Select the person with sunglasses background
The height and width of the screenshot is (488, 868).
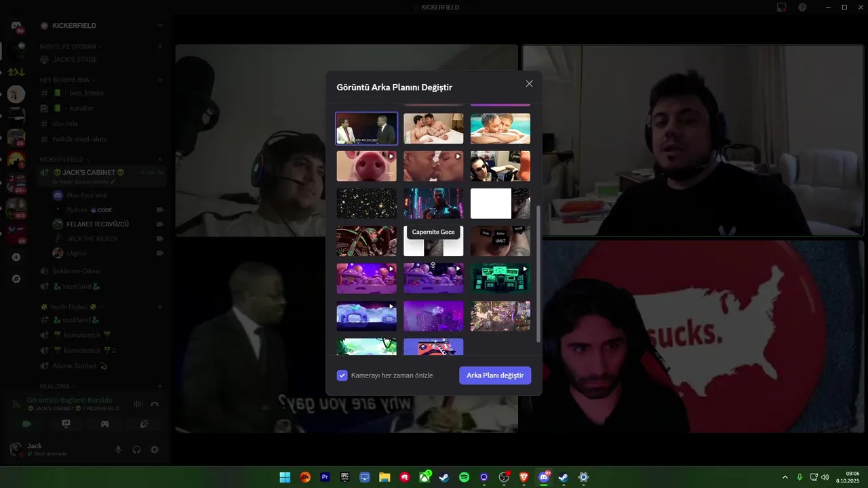coord(500,166)
